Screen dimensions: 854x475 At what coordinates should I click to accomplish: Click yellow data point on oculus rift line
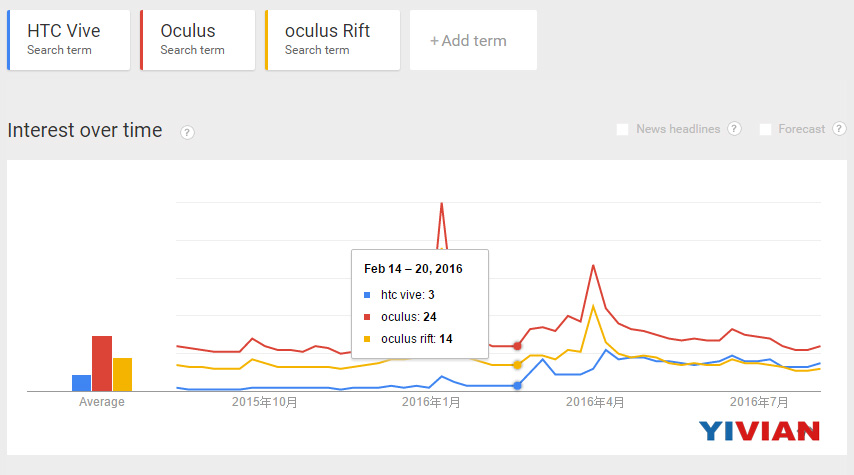(517, 365)
